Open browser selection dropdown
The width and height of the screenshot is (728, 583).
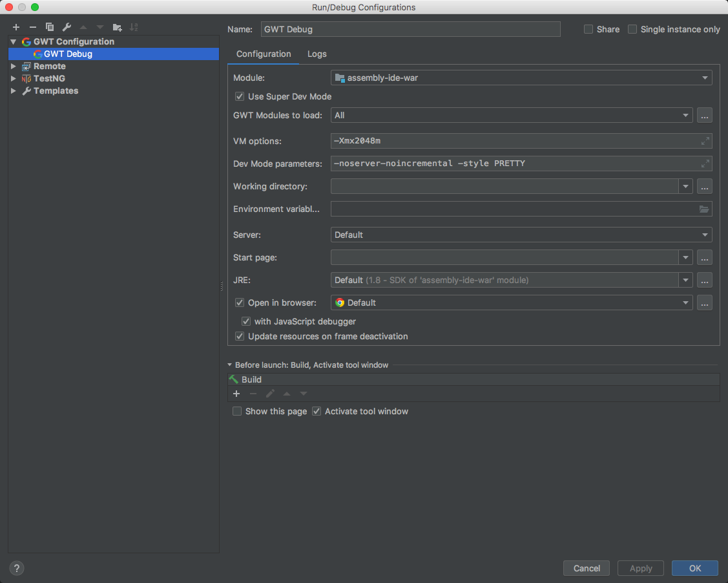click(x=511, y=302)
